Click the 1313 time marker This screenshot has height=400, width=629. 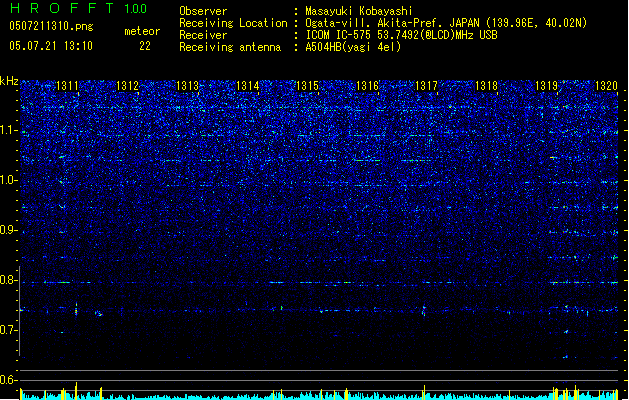tap(187, 86)
